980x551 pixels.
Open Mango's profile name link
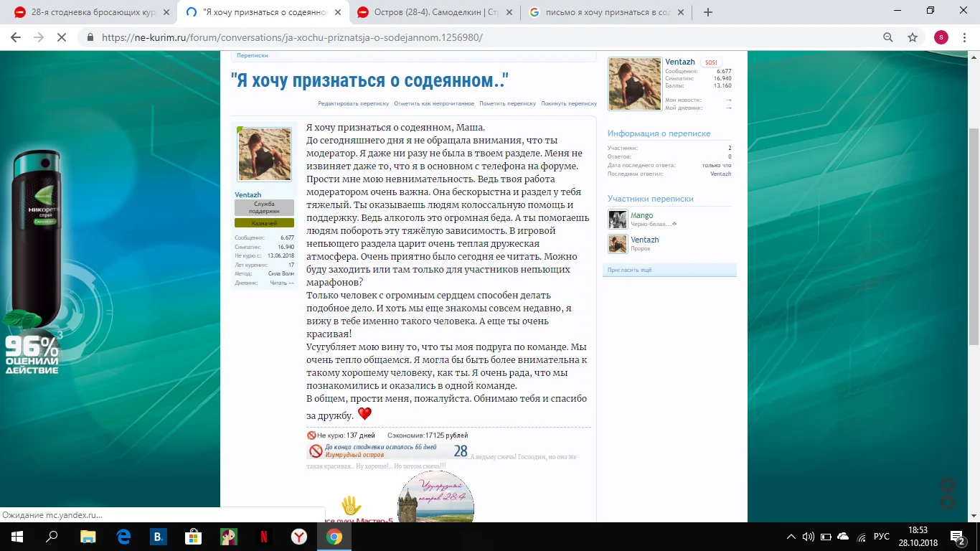click(x=642, y=215)
